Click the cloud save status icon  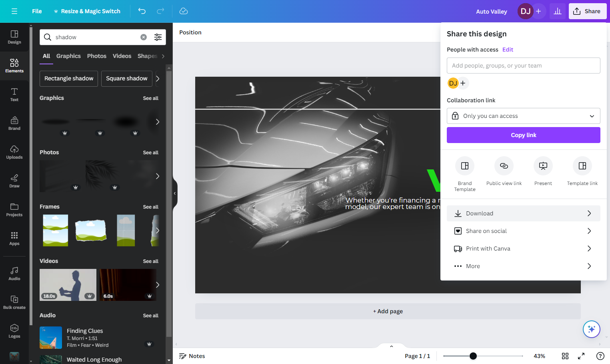point(184,11)
